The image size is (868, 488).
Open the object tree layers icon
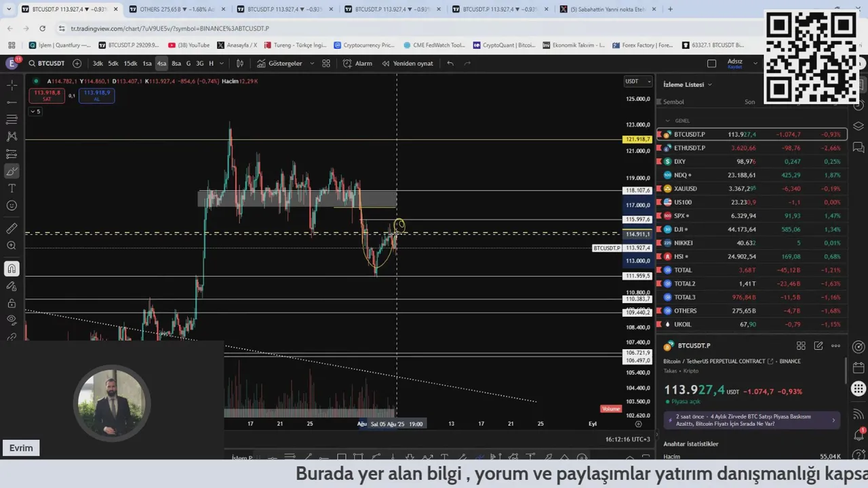click(858, 126)
